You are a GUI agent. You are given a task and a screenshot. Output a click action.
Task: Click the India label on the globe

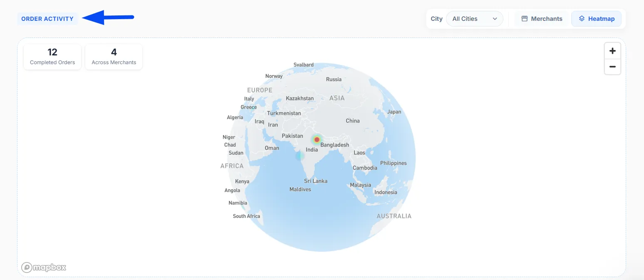pos(312,150)
